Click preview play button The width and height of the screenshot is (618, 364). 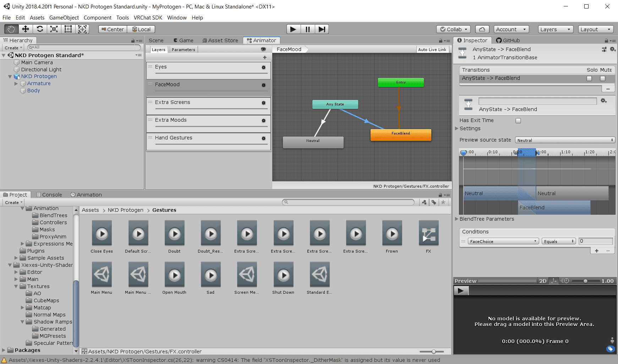point(461,291)
